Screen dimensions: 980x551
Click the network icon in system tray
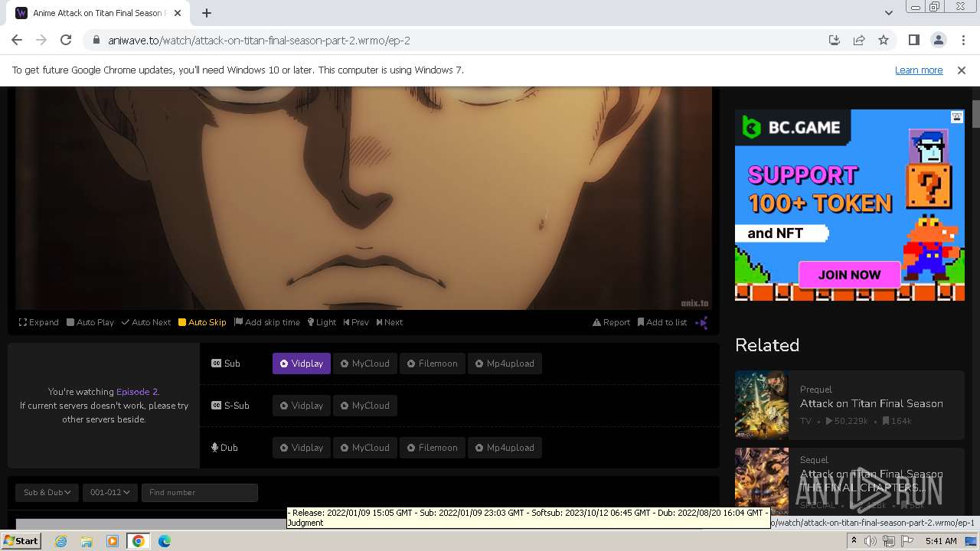coord(888,541)
